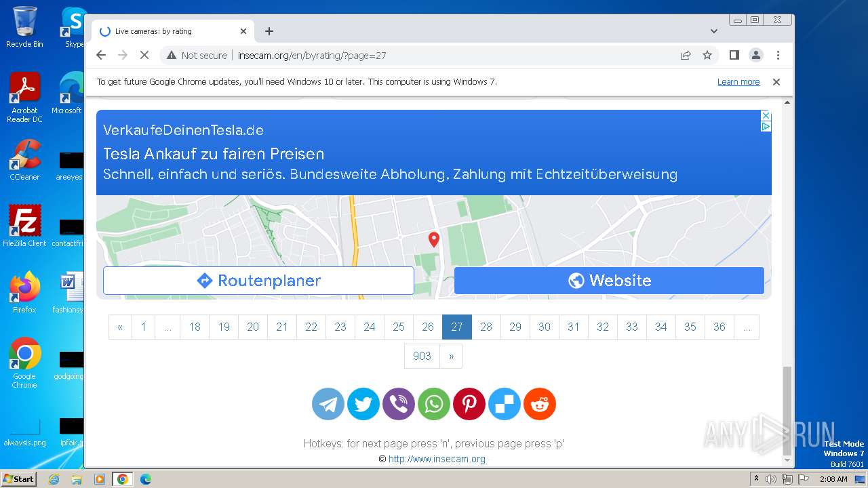Viewport: 868px width, 488px height.
Task: Go to page 34
Action: click(x=661, y=327)
